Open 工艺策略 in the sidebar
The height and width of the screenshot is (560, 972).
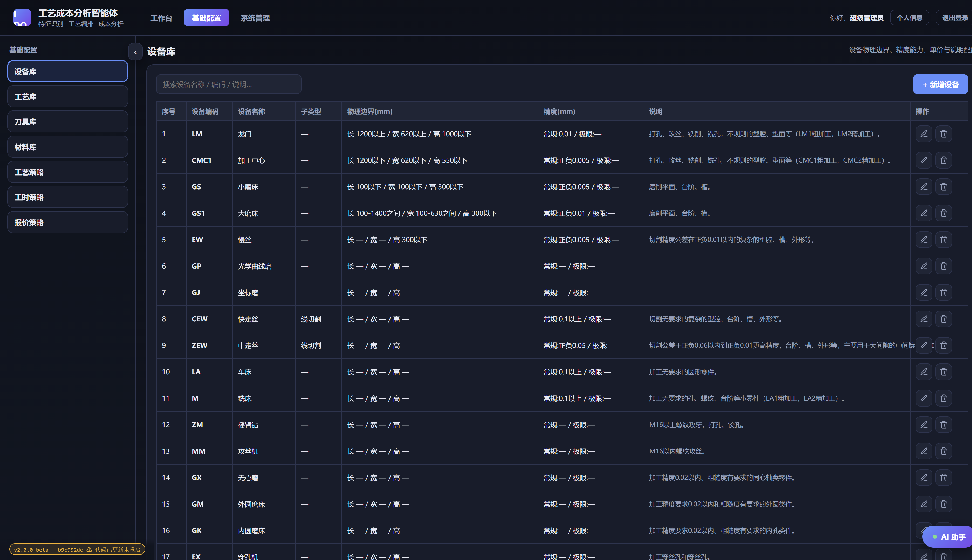68,172
